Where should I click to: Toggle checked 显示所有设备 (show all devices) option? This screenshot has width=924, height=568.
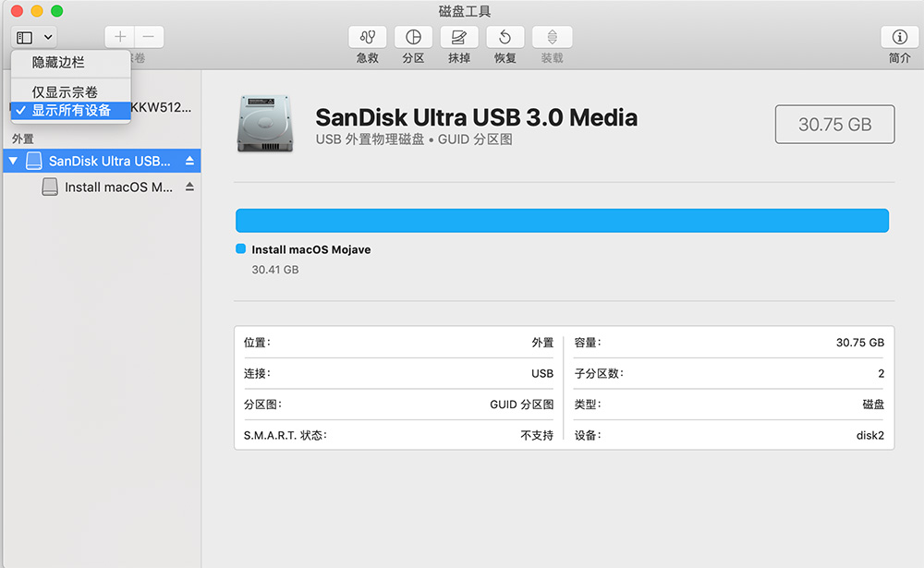(x=71, y=111)
